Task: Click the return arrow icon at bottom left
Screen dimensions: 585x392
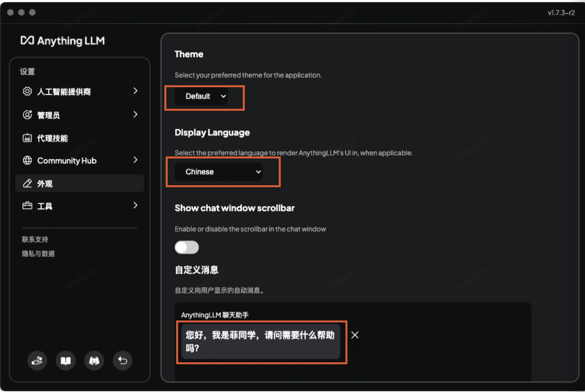Action: (123, 361)
